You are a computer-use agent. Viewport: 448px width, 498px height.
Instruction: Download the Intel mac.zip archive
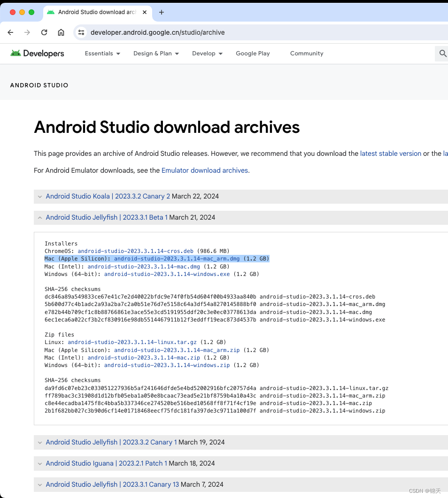[x=144, y=358]
